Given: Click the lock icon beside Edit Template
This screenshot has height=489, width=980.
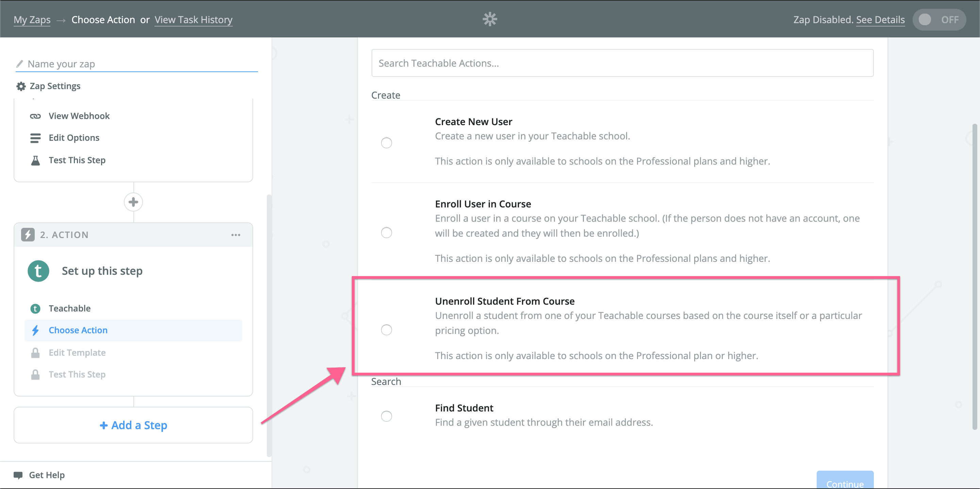Looking at the screenshot, I should (35, 353).
